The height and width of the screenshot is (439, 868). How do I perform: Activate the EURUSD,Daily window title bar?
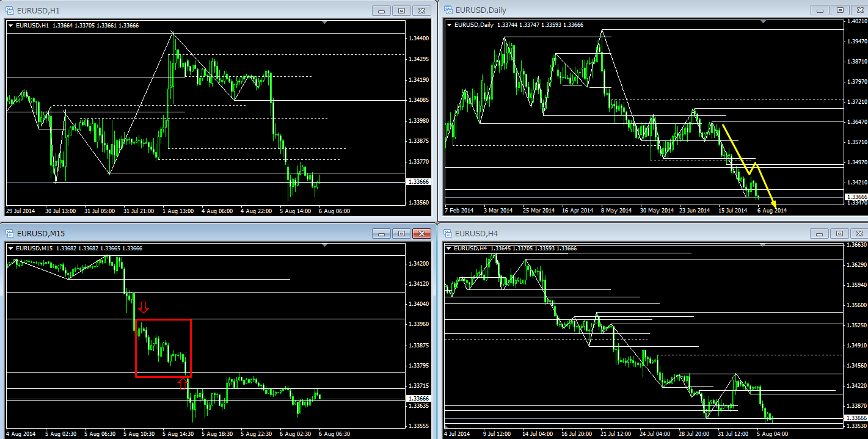point(611,10)
